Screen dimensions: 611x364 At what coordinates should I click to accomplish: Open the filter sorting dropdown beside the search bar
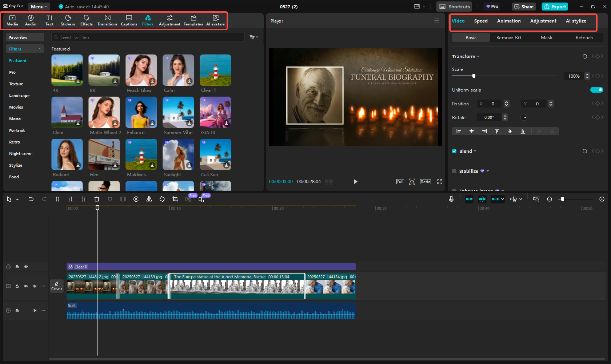[253, 37]
